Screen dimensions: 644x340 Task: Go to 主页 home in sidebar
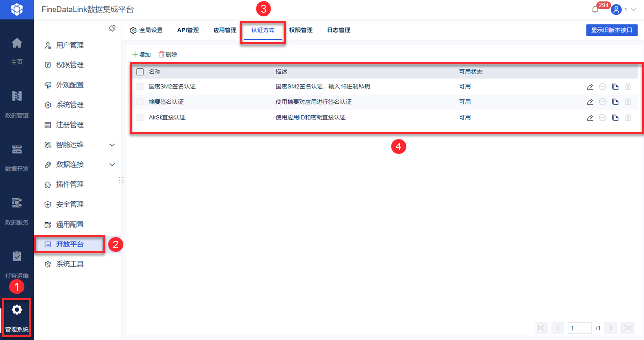pyautogui.click(x=17, y=50)
